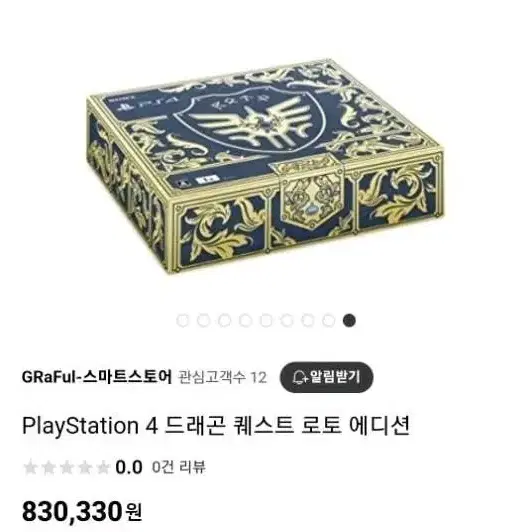
Task: Click the bell icon in 알림받기
Action: point(300,377)
